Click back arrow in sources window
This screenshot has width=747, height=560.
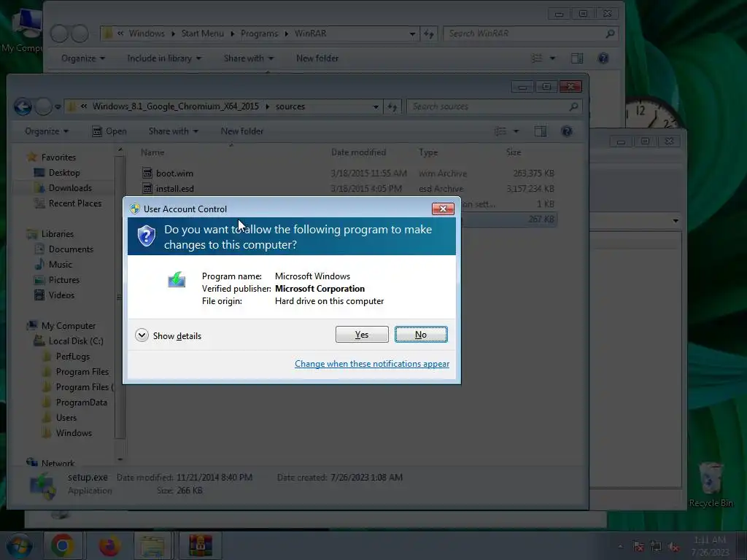pos(23,106)
